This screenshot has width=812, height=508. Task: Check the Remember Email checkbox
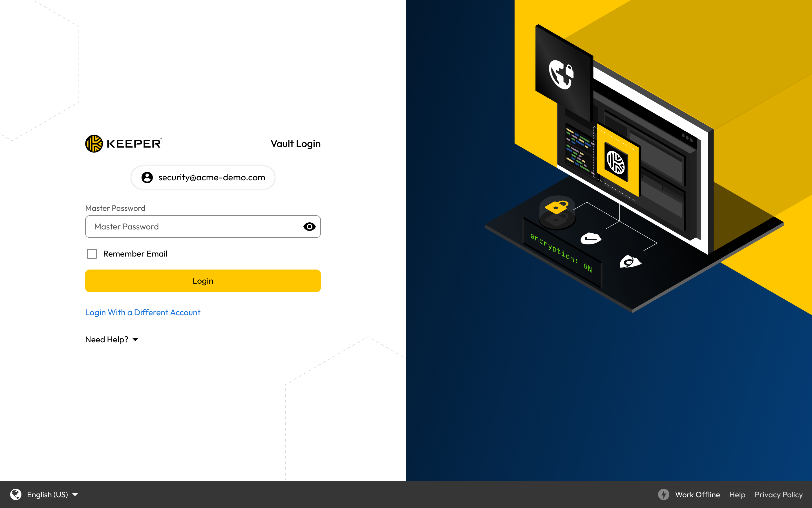(92, 254)
